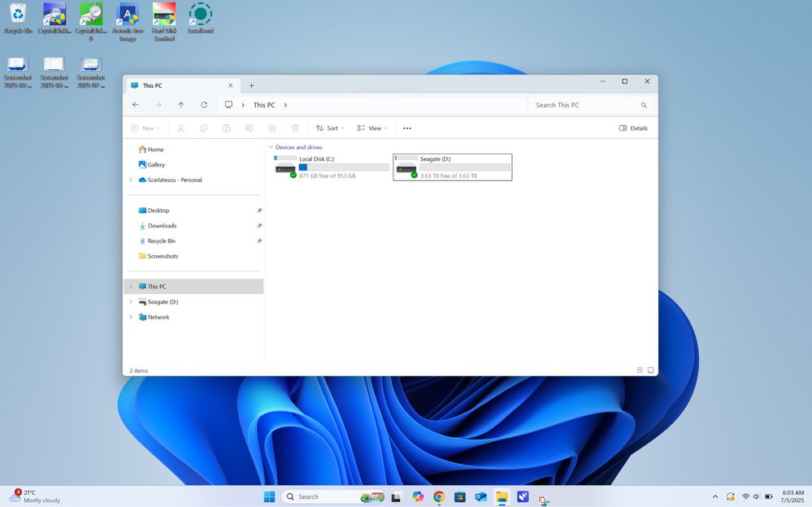Expand the Scarlatescu - Personal tree node

click(131, 180)
